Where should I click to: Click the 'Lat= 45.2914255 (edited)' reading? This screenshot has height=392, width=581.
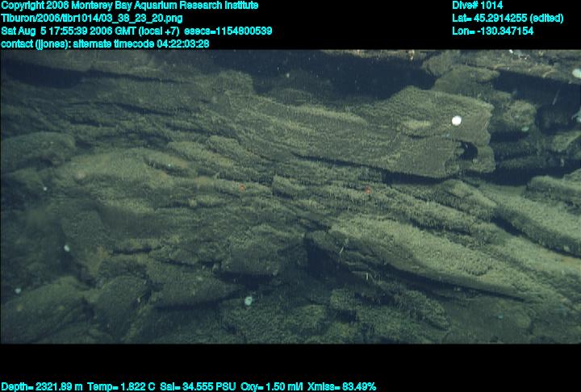click(508, 19)
